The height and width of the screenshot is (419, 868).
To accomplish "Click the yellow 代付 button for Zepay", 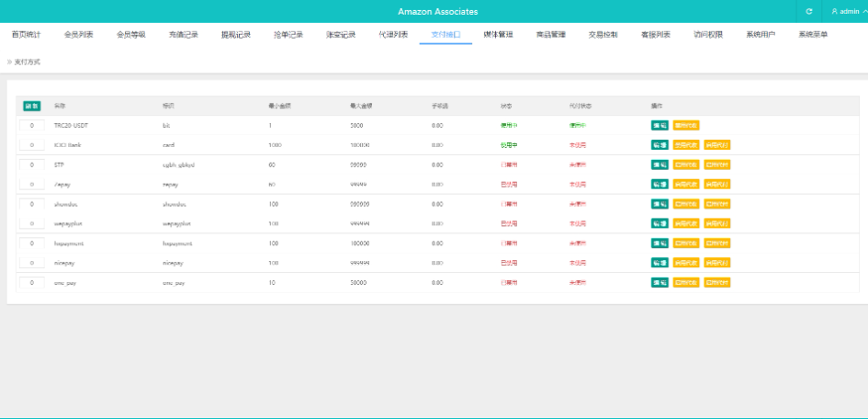I will 717,185.
